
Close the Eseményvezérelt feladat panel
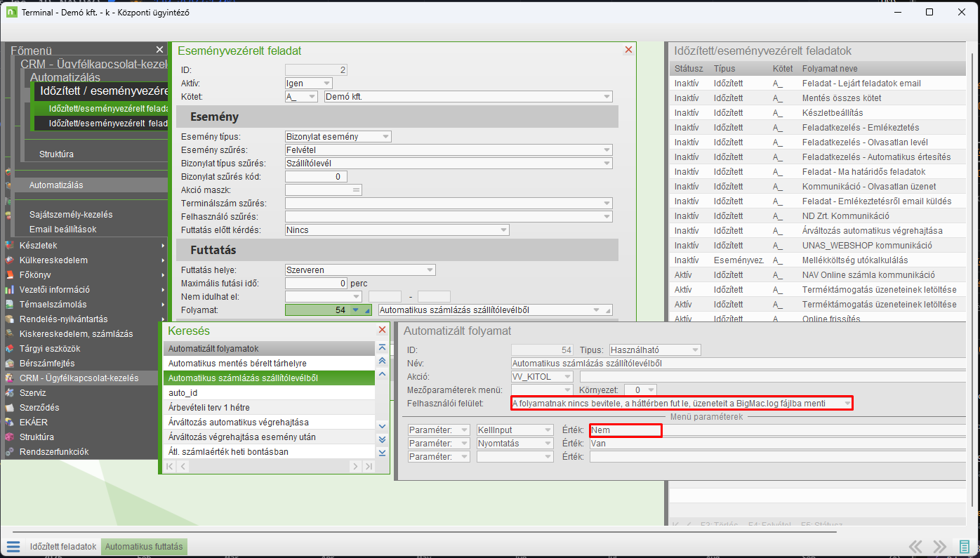coord(628,50)
